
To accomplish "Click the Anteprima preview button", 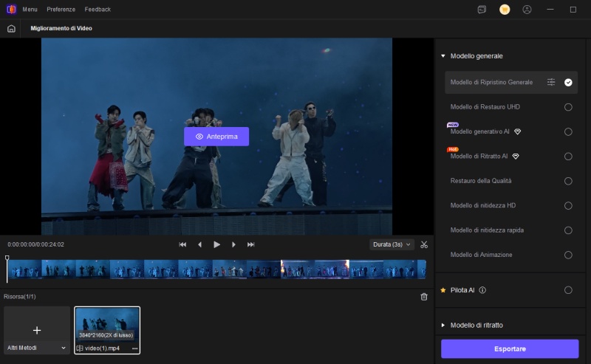I will point(216,137).
